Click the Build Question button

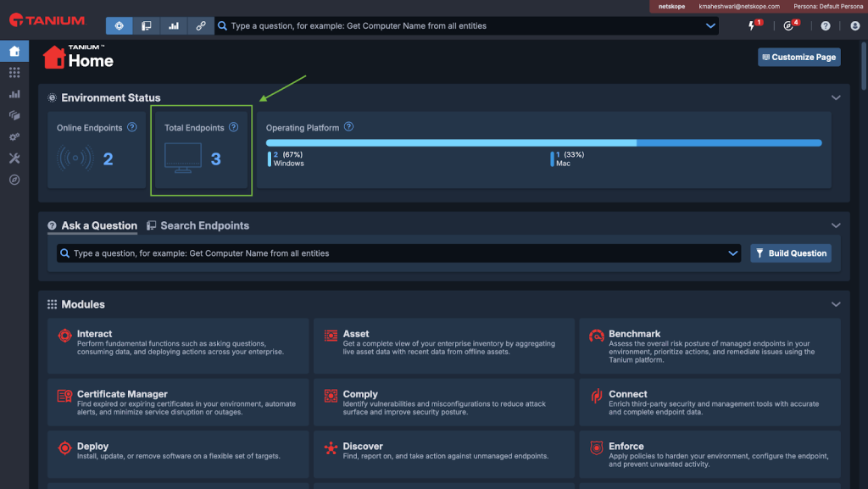point(791,253)
